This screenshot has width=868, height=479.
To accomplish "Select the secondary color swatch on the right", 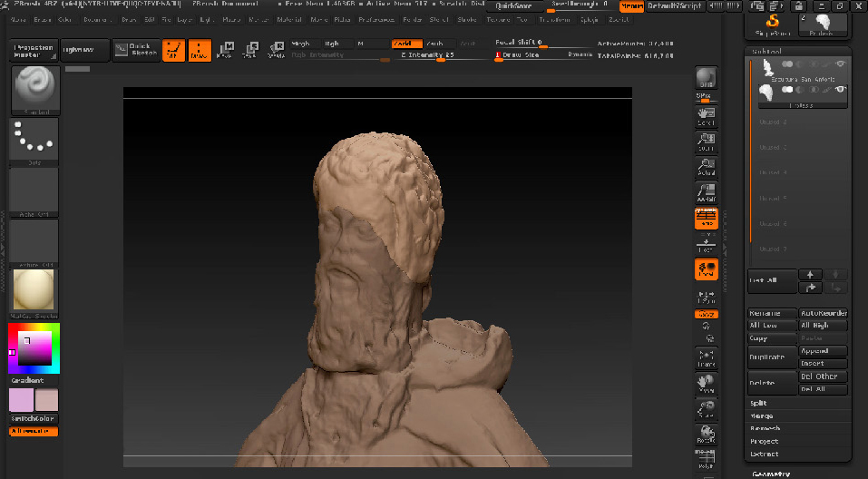I will tap(46, 400).
